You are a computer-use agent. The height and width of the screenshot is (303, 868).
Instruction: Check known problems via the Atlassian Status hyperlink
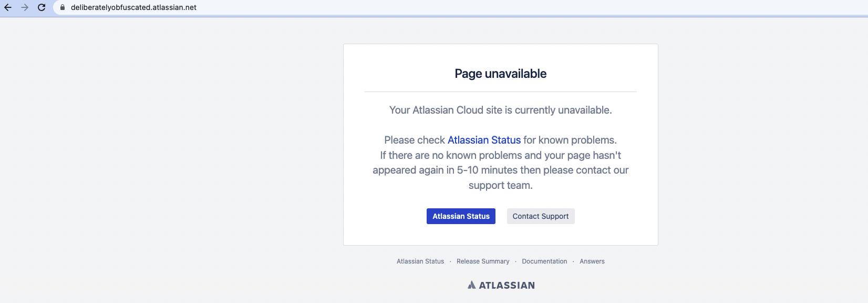click(x=483, y=140)
